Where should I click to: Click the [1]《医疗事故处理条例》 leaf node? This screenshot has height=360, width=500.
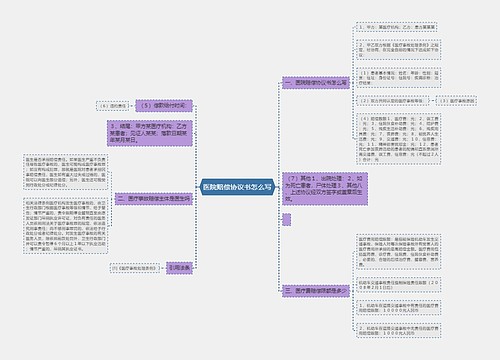pos(135,268)
